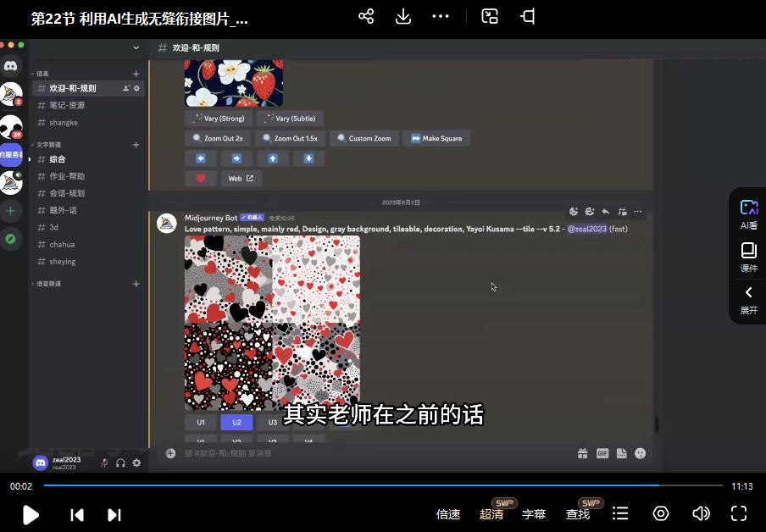Click the download icon at the top
The image size is (766, 532).
click(402, 16)
